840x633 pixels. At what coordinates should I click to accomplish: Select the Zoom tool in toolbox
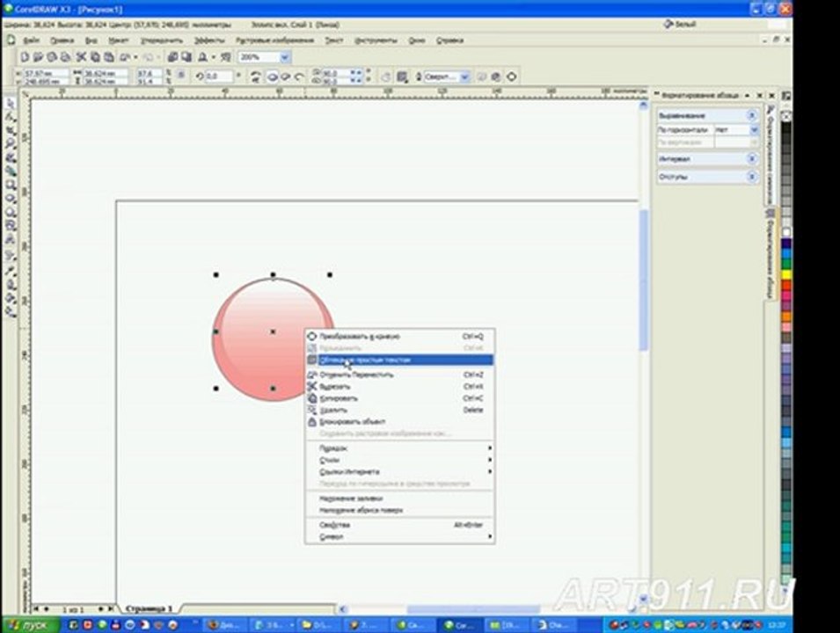11,144
